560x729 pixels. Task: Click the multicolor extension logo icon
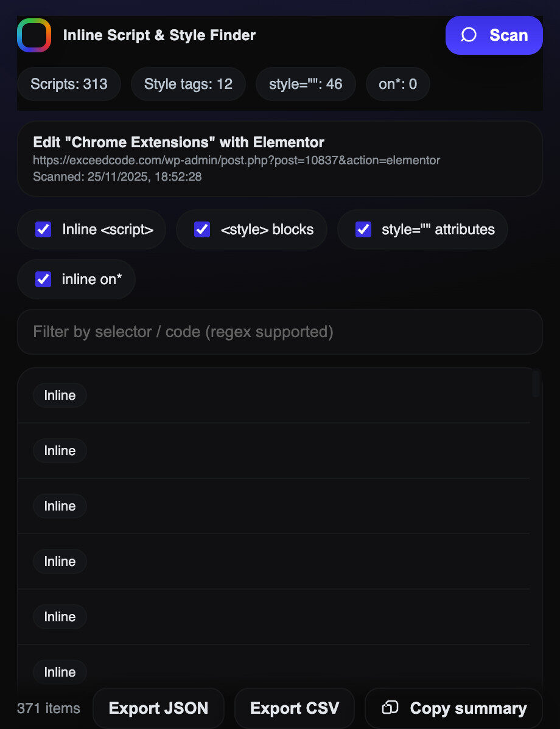pyautogui.click(x=33, y=35)
